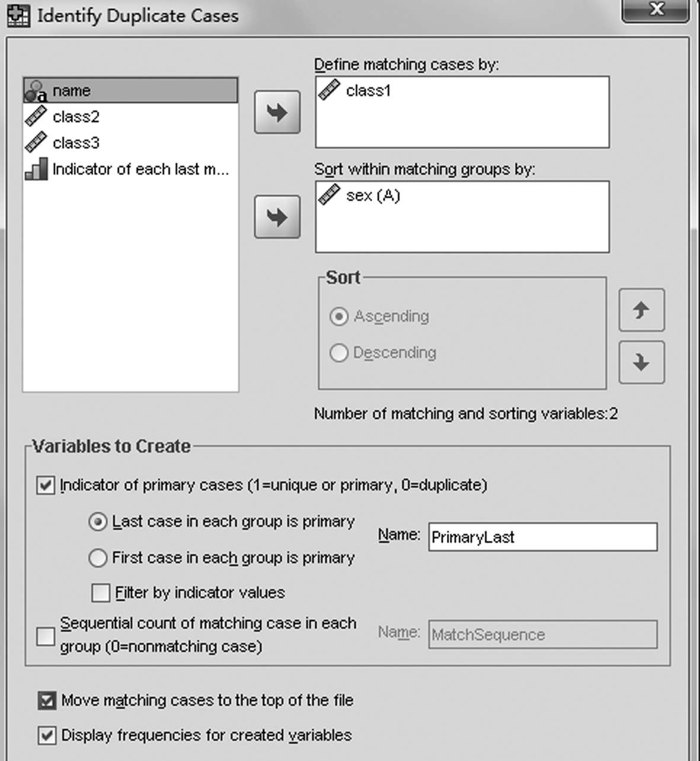The width and height of the screenshot is (700, 761).
Task: Choose Last case in each group is primary
Action: [98, 522]
